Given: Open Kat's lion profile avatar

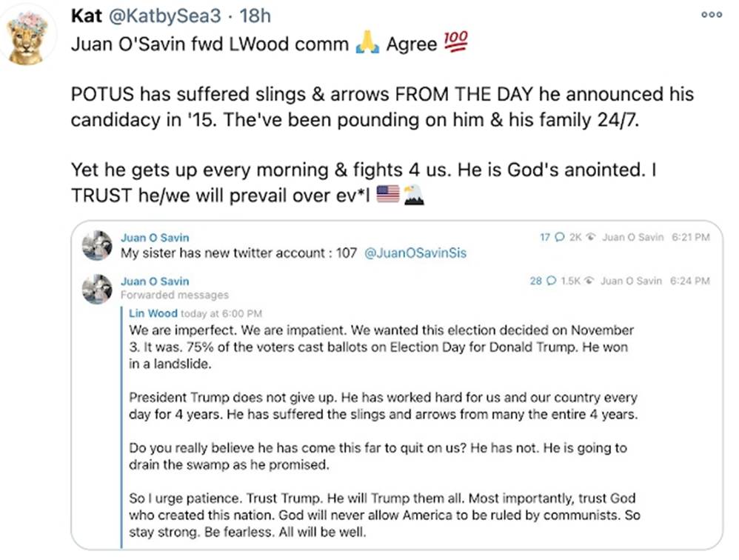Looking at the screenshot, I should (x=27, y=38).
